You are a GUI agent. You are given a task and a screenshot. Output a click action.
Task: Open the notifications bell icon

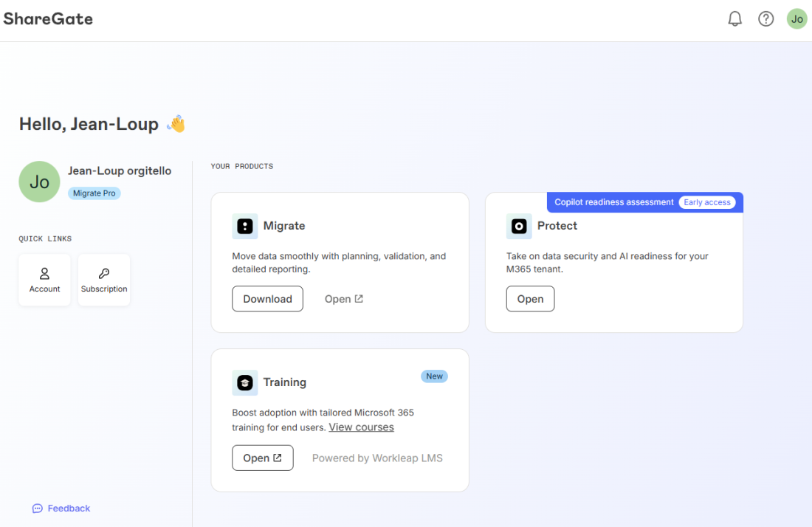pos(734,19)
